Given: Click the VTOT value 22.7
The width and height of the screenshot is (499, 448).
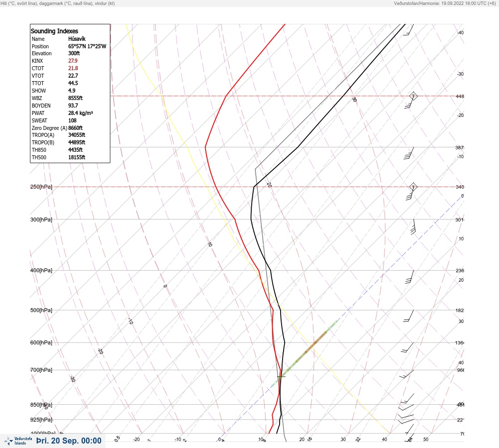Looking at the screenshot, I should 73,76.
